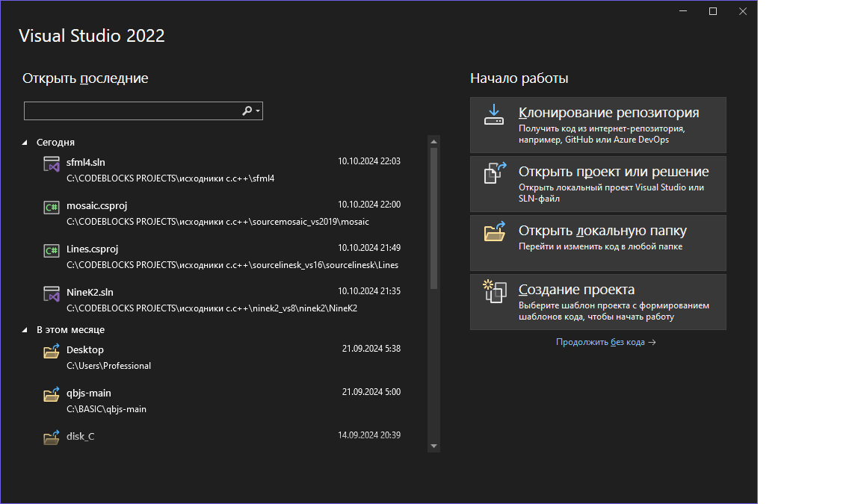Click the disk_C folder icon
The height and width of the screenshot is (504, 861).
(52, 438)
